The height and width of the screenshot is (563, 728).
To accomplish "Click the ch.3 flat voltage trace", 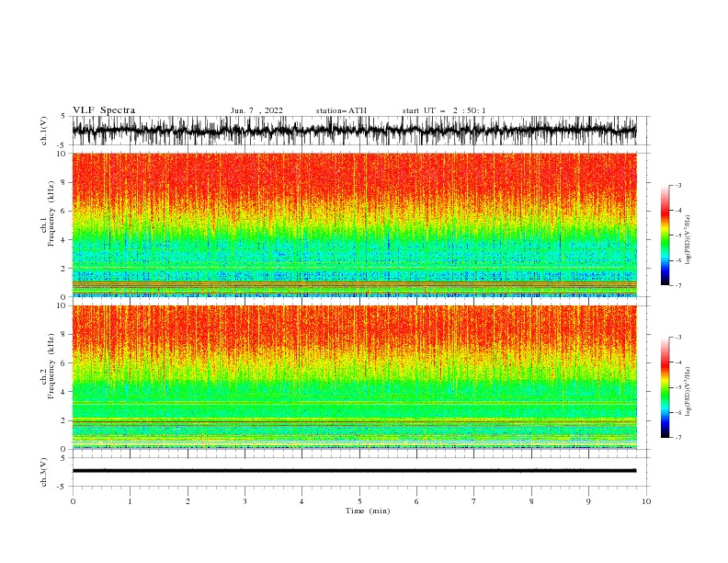I will [354, 471].
